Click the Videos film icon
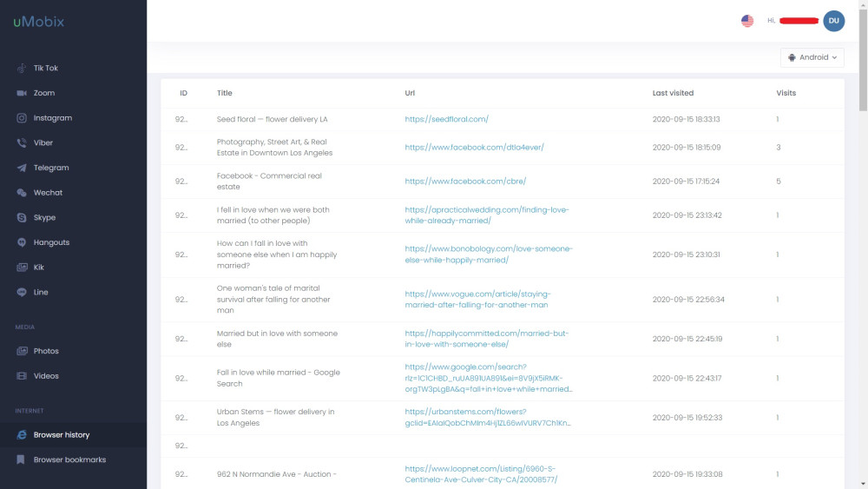This screenshot has width=868, height=489. [x=22, y=376]
